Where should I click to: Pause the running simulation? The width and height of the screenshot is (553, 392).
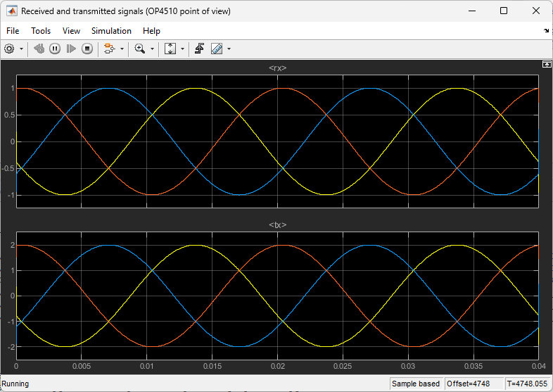(x=54, y=49)
